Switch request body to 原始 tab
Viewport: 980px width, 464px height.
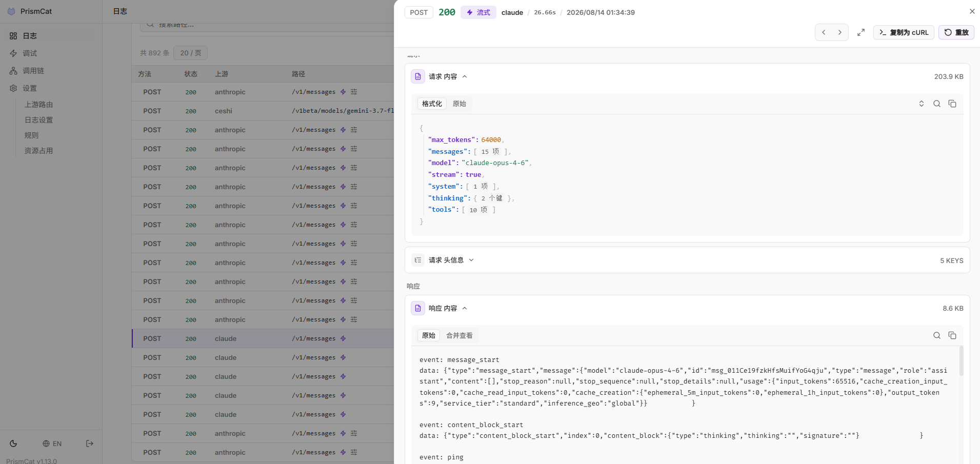pos(459,104)
